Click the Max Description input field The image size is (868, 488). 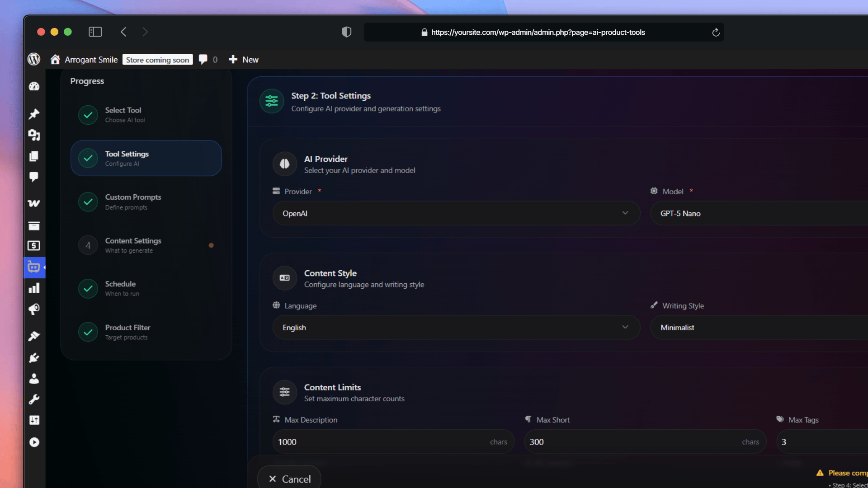tap(380, 442)
